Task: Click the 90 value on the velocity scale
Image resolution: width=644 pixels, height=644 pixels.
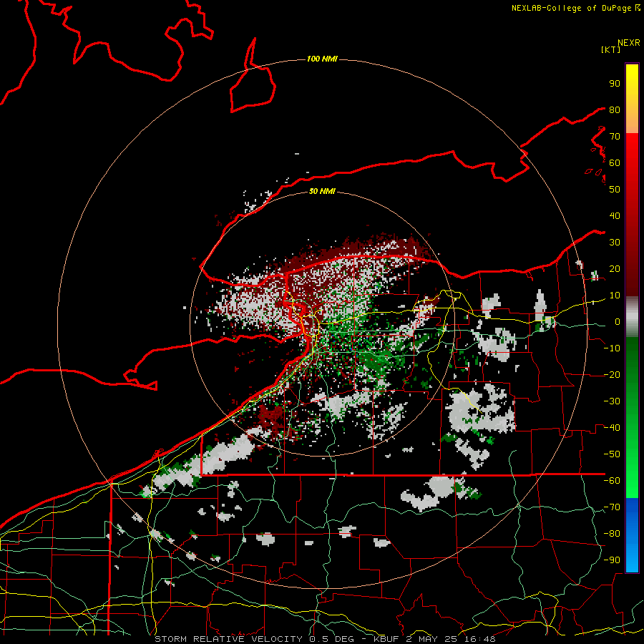Action: click(x=615, y=83)
